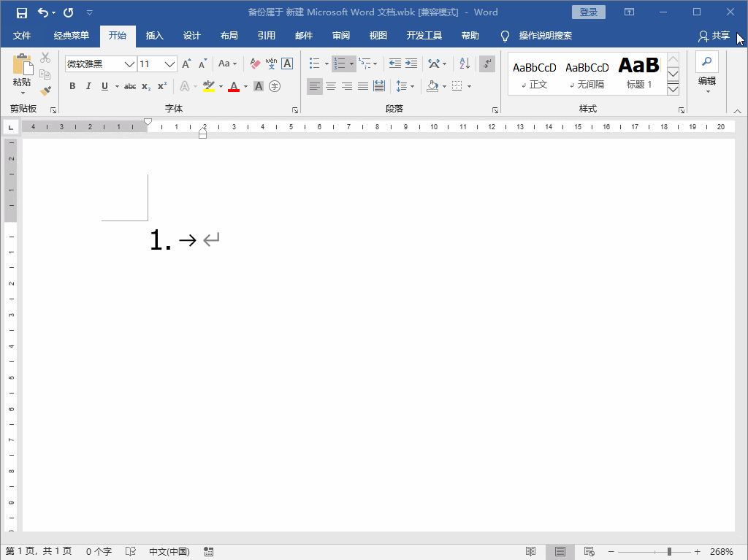Redo the last action

click(69, 13)
